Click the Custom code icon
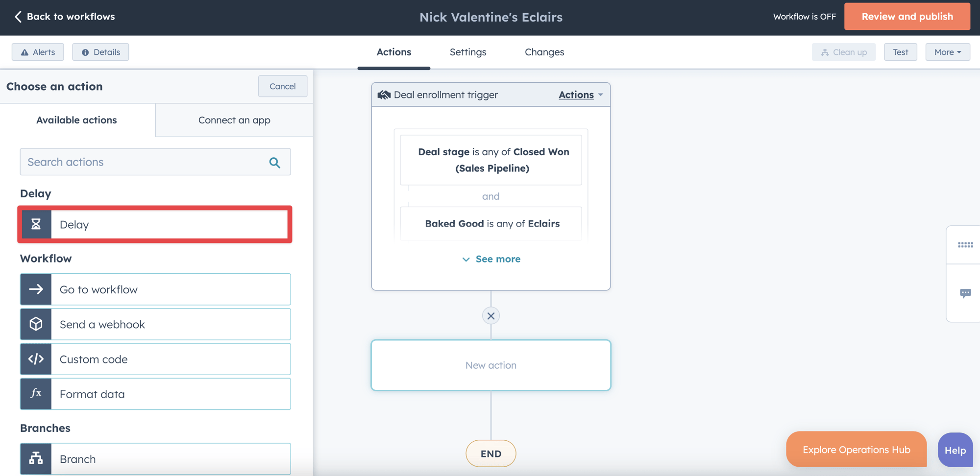This screenshot has height=476, width=980. (x=35, y=358)
